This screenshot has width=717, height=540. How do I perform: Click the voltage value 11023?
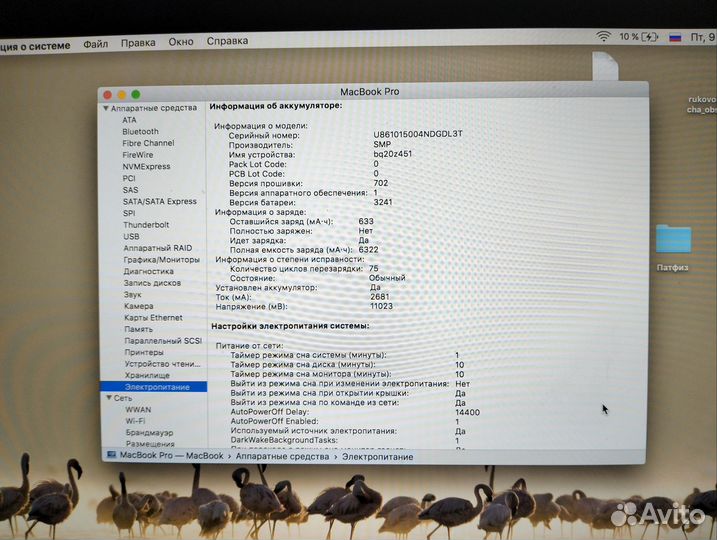click(381, 306)
